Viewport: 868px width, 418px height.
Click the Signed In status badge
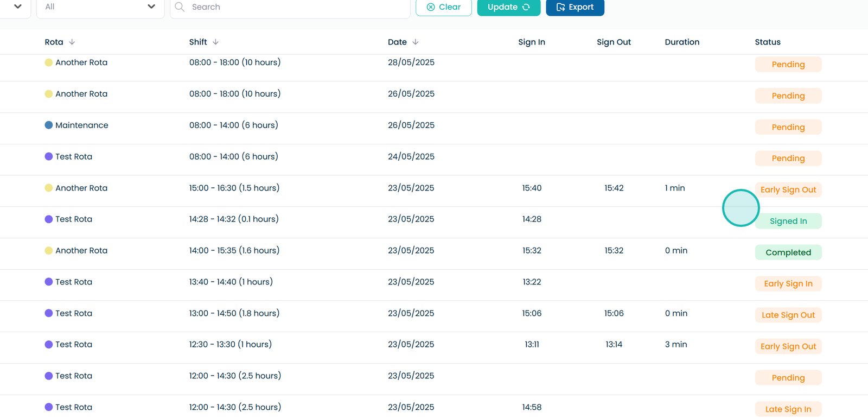tap(788, 221)
